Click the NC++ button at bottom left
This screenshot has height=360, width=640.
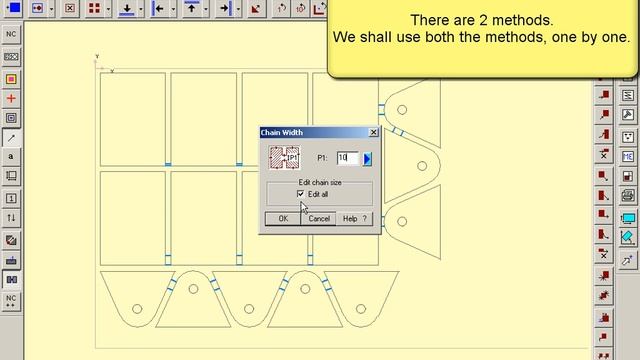point(11,301)
